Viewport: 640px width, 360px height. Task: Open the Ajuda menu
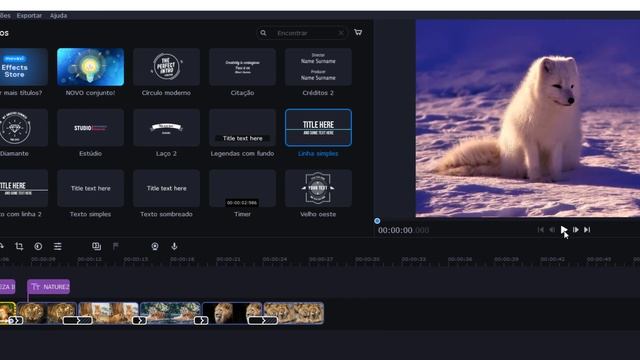58,16
